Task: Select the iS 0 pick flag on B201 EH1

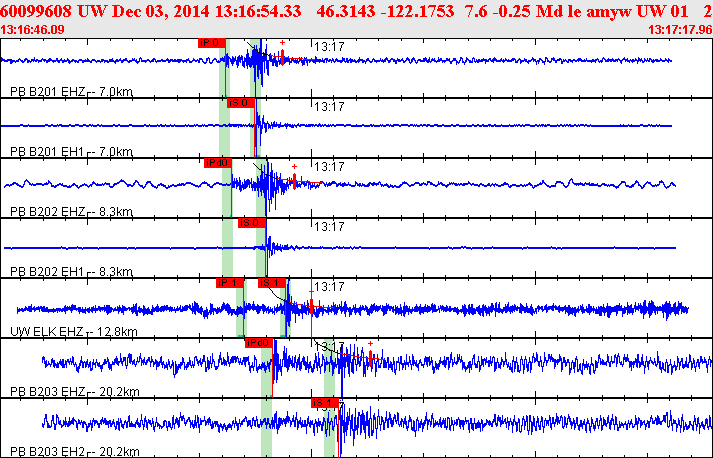Action: coord(236,102)
